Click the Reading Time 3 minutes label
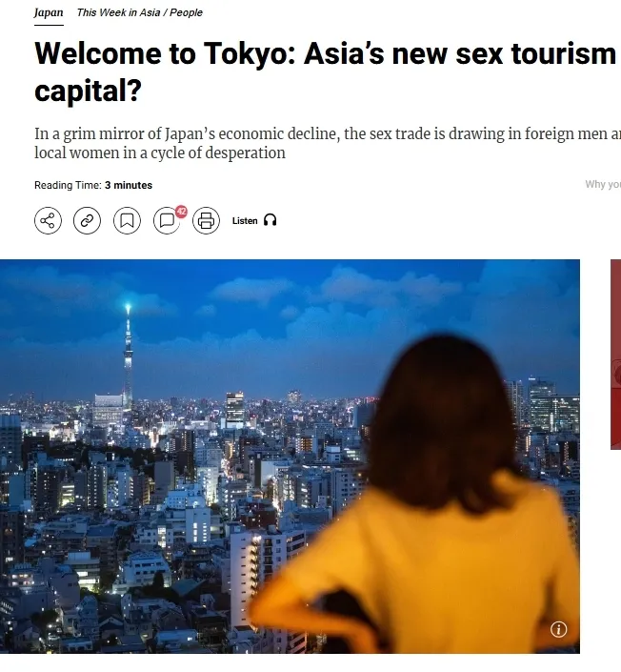Screen dimensions: 621x672 click(x=93, y=185)
